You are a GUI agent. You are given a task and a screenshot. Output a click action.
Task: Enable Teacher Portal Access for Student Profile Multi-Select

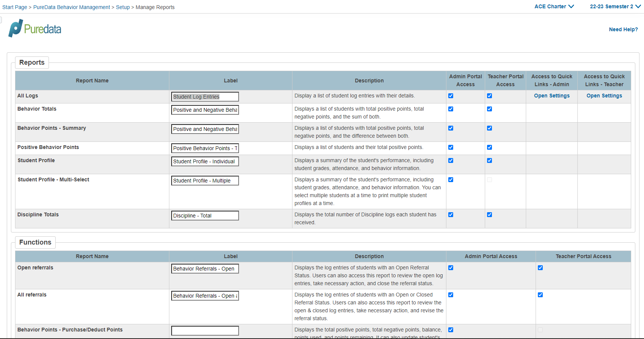[x=489, y=179]
